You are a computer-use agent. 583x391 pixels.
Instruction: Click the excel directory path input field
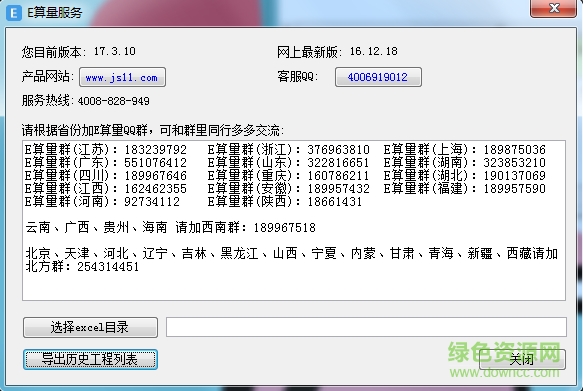[x=366, y=327]
